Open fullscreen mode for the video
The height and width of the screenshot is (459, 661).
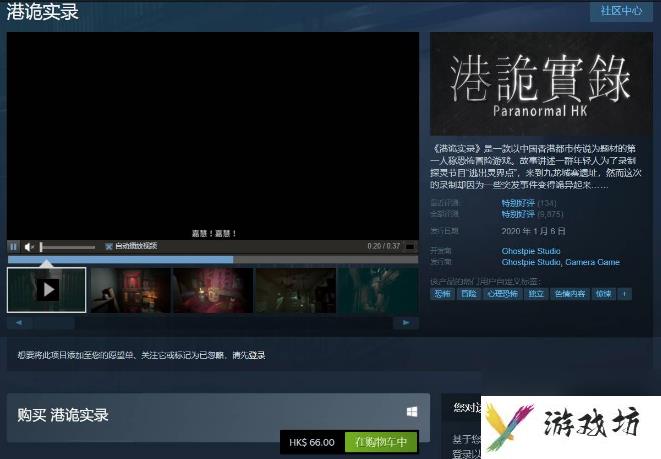pos(409,246)
